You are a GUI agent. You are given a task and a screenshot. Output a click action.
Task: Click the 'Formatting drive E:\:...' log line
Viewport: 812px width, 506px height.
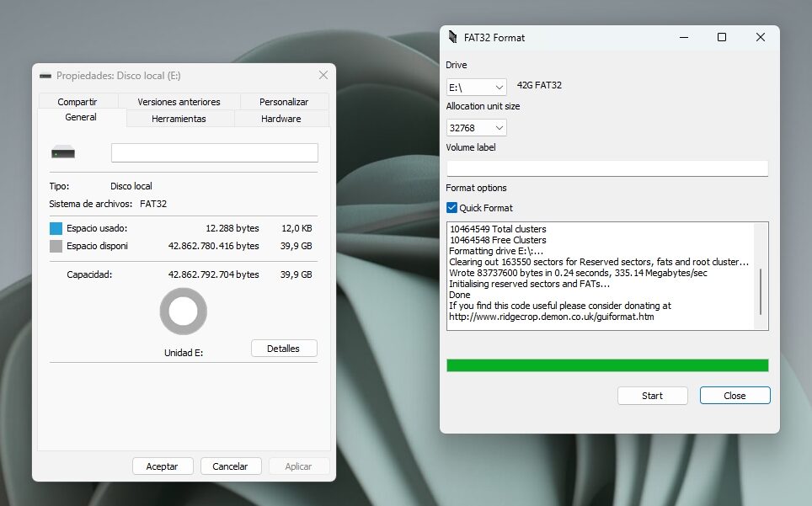(x=496, y=251)
